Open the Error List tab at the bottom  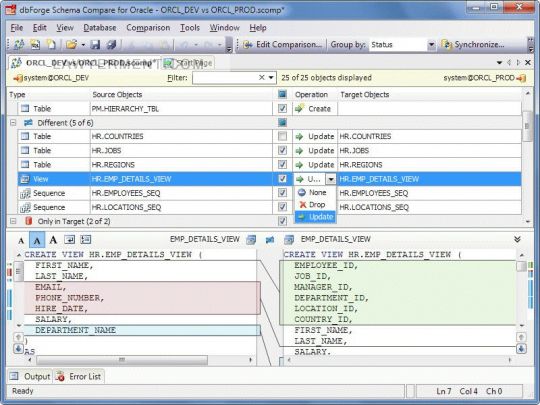click(79, 376)
